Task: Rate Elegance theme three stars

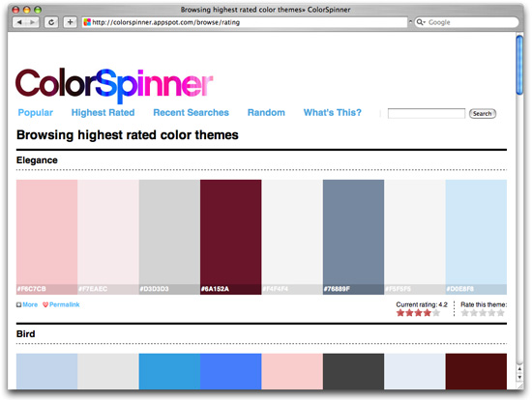Action: 483,313
